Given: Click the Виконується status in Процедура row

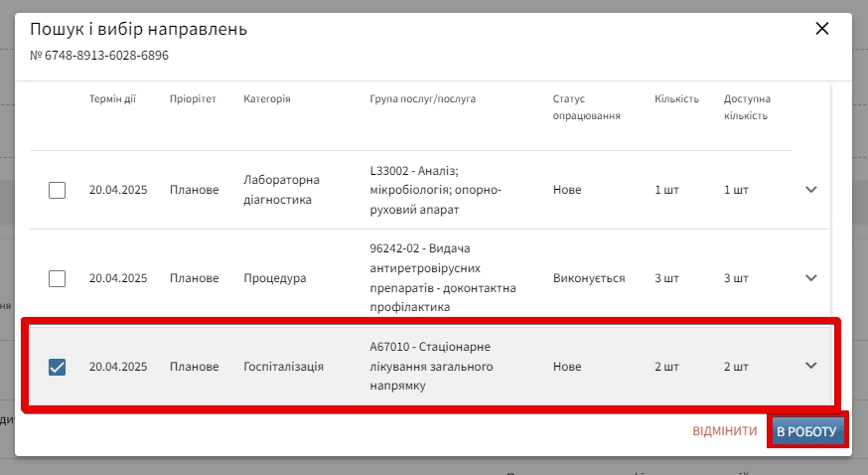Looking at the screenshot, I should [589, 278].
